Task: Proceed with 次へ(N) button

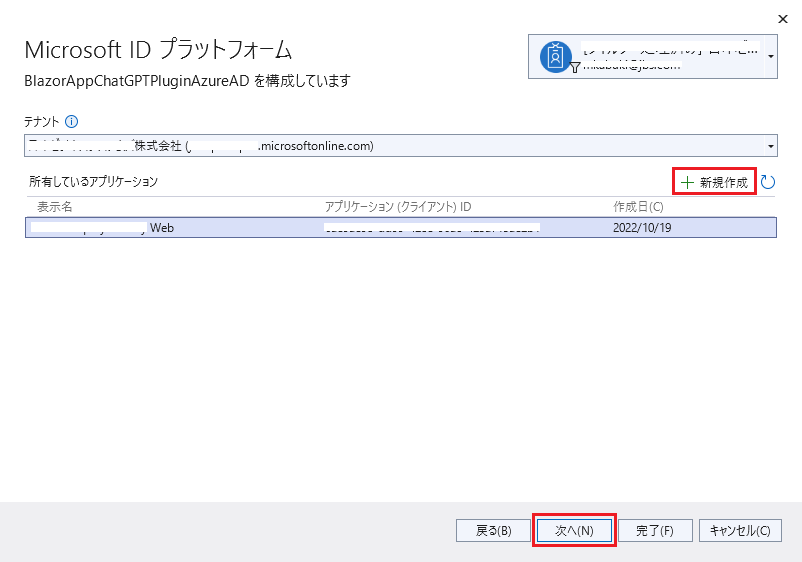Action: pyautogui.click(x=574, y=531)
